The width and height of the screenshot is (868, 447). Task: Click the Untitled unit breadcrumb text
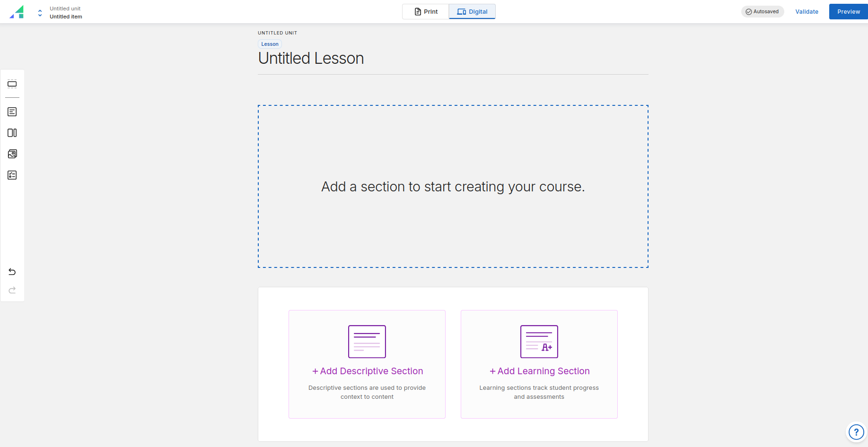[65, 9]
